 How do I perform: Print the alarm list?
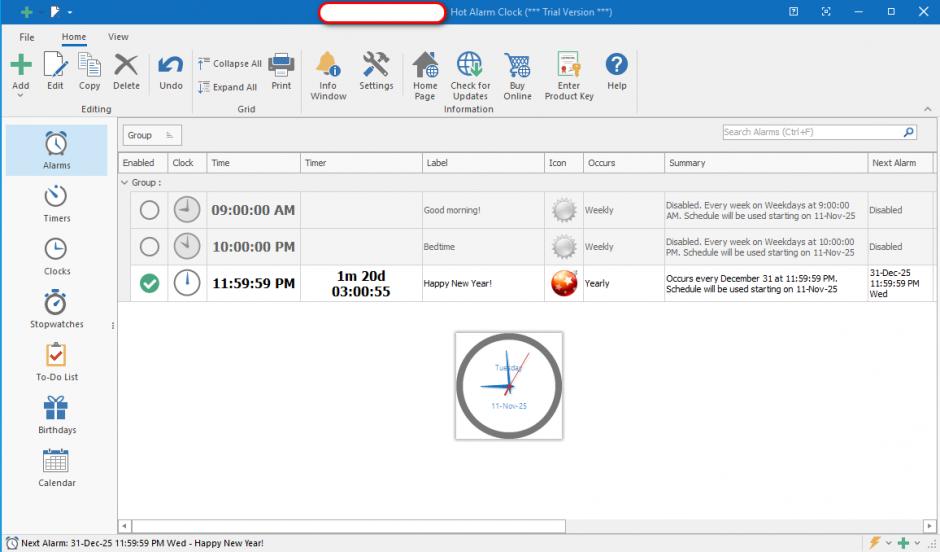tap(281, 71)
